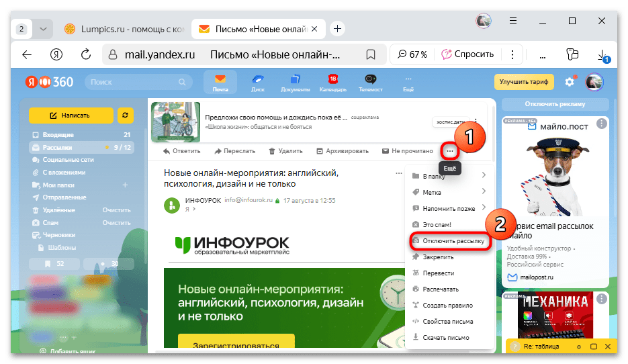628x364 pixels.
Task: Click Спросить assistant button
Action: tap(467, 54)
